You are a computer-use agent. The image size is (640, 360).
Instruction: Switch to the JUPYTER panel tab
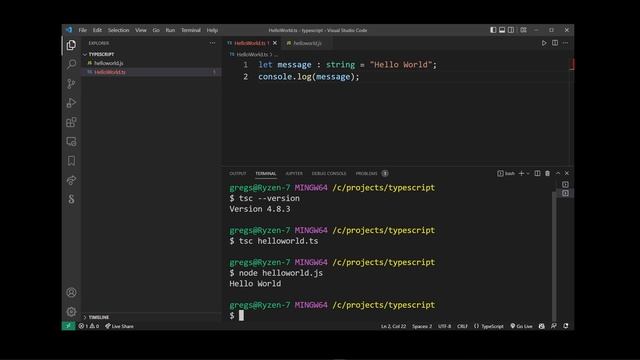pyautogui.click(x=294, y=173)
